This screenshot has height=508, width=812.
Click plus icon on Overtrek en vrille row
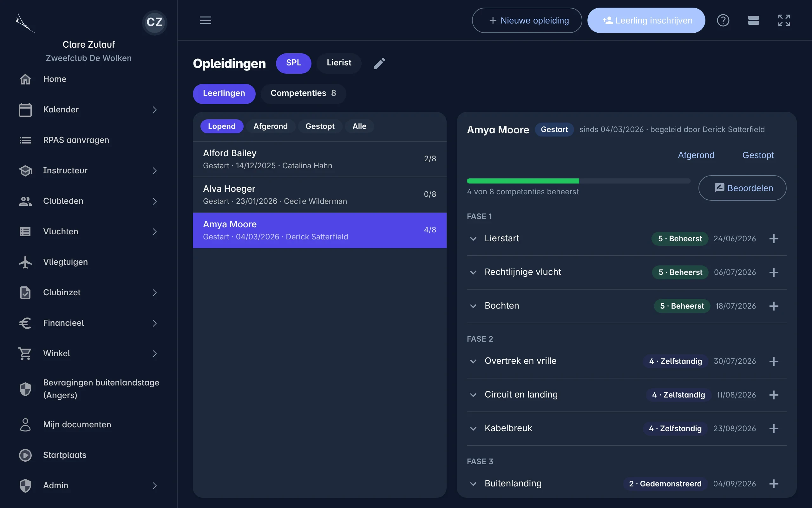pos(774,361)
